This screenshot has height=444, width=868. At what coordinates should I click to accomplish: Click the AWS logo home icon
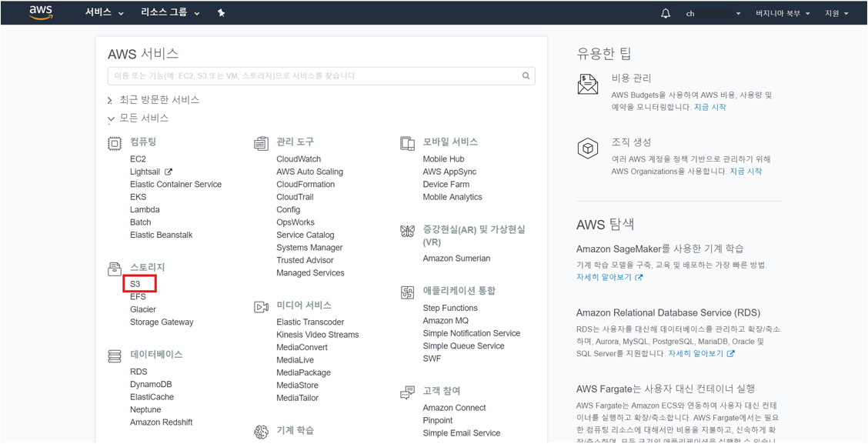tap(41, 13)
